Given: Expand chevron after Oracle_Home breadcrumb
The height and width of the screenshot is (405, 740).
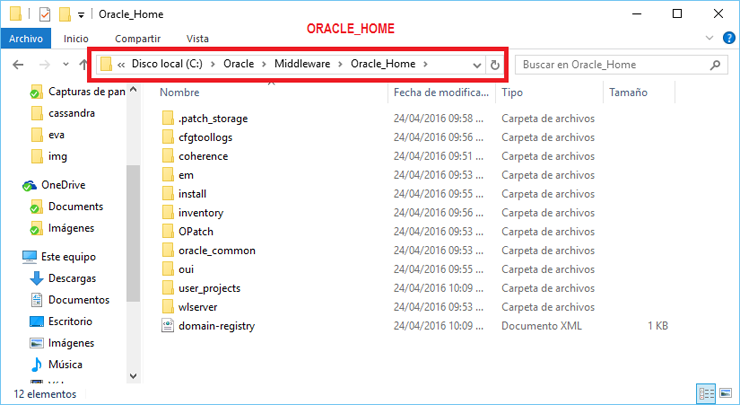Looking at the screenshot, I should click(x=425, y=64).
